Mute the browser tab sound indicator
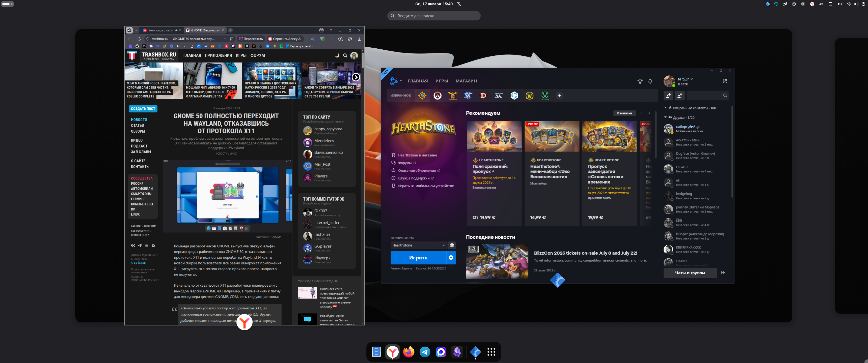The width and height of the screenshot is (868, 363). tap(176, 30)
